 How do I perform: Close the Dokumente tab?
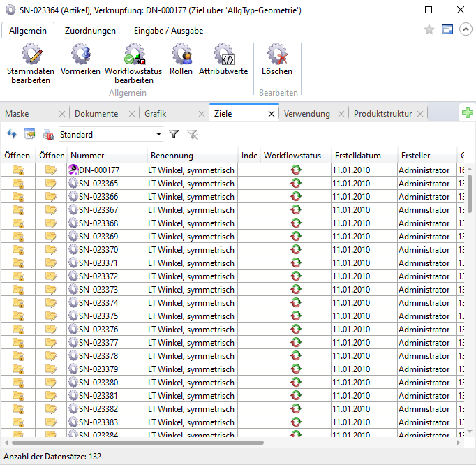click(x=131, y=114)
